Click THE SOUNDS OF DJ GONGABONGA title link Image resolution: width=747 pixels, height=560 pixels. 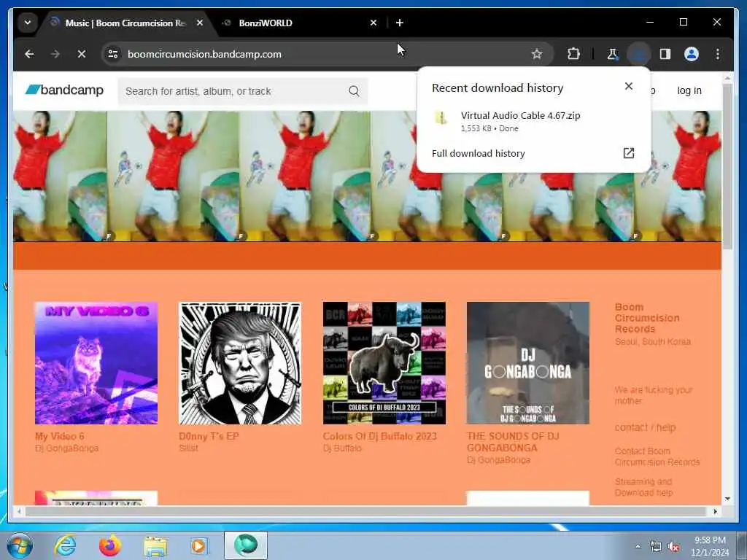point(513,442)
